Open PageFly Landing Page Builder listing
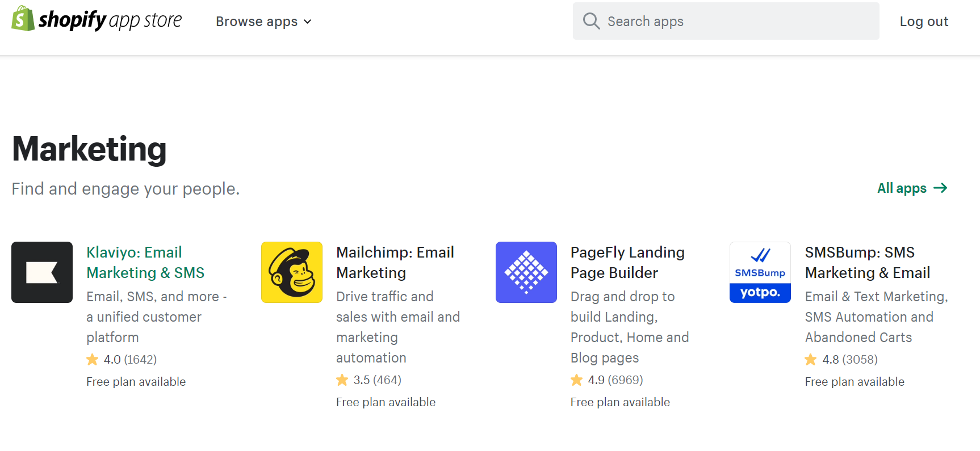The height and width of the screenshot is (451, 980). coord(627,262)
